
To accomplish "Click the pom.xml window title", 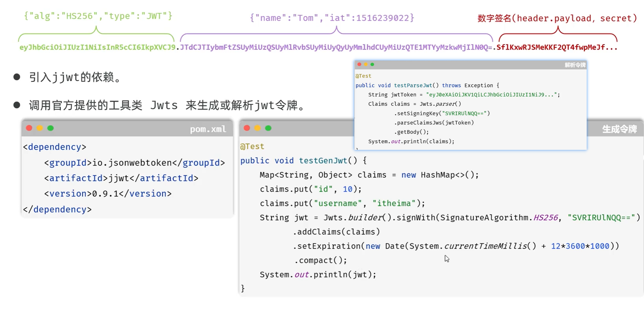I will tap(208, 129).
